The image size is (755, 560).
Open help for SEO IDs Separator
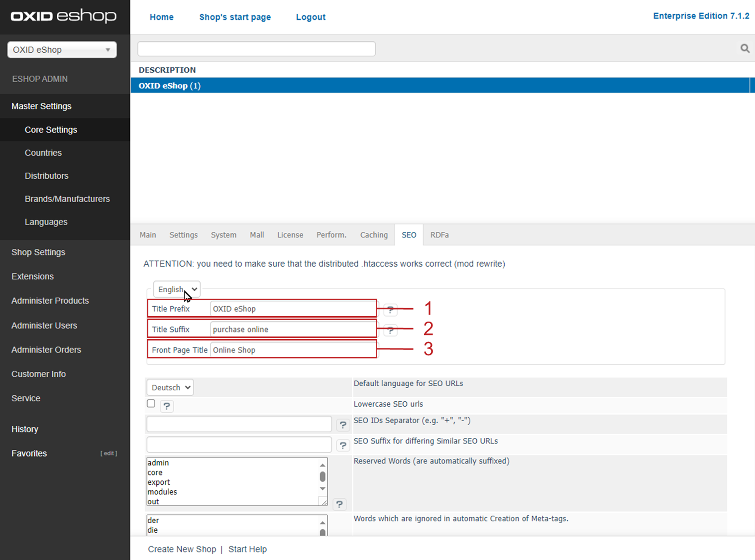tap(343, 425)
